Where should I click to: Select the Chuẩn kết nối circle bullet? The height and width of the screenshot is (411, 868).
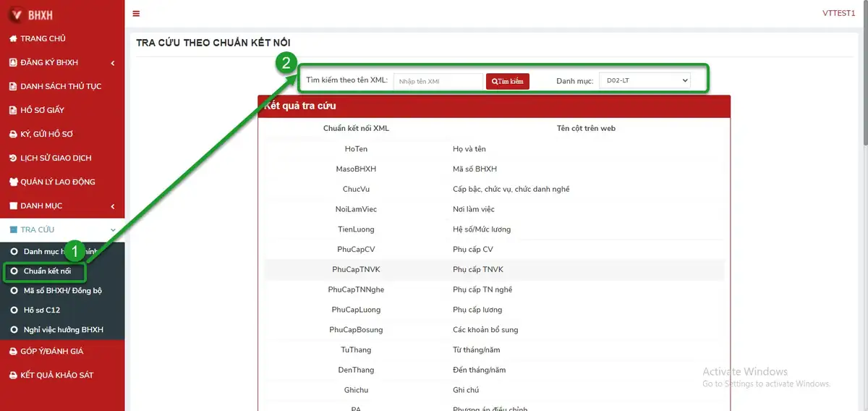(x=14, y=271)
